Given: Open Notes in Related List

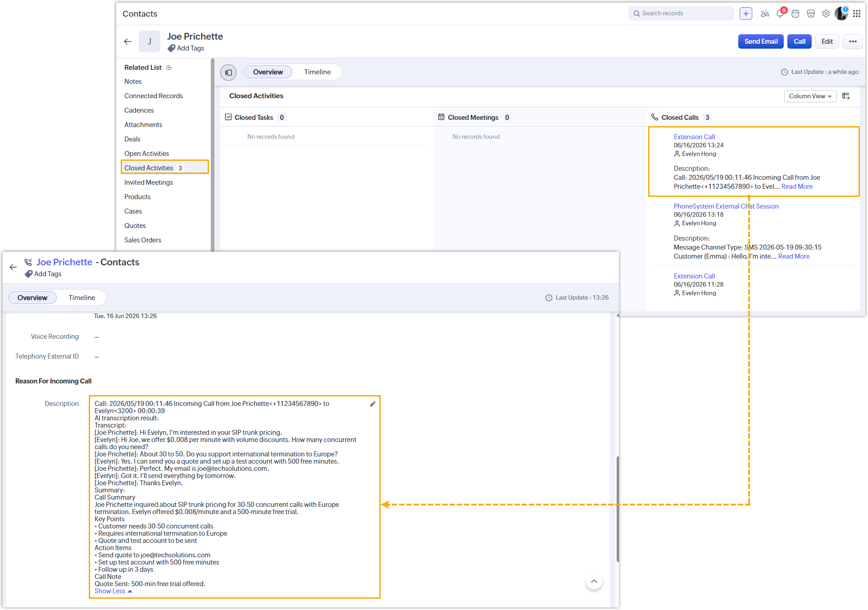Looking at the screenshot, I should 133,82.
